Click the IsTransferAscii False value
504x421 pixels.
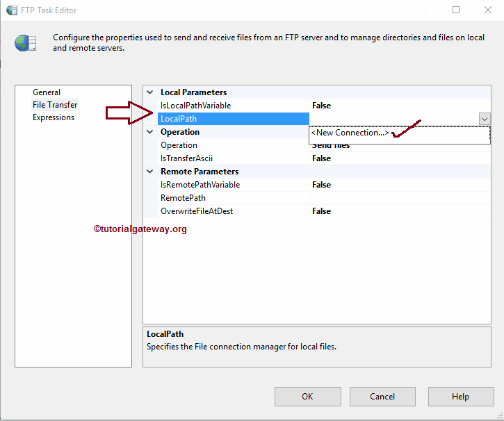click(x=321, y=158)
